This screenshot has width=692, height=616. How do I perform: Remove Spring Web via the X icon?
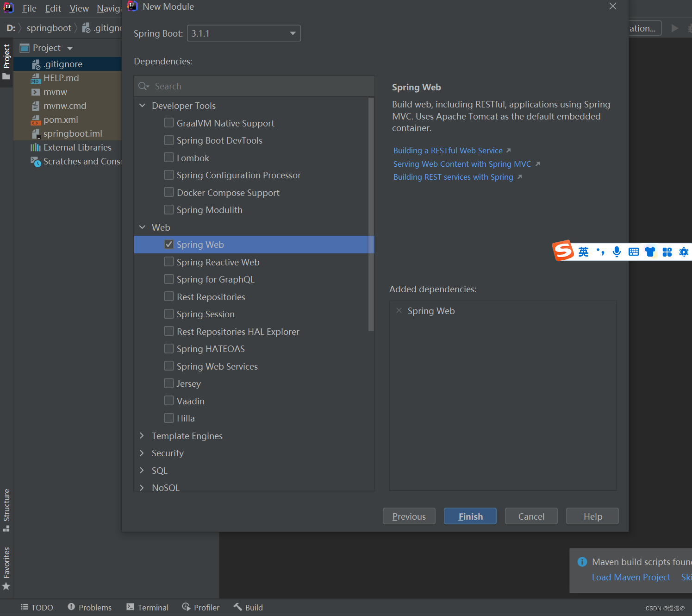point(399,310)
